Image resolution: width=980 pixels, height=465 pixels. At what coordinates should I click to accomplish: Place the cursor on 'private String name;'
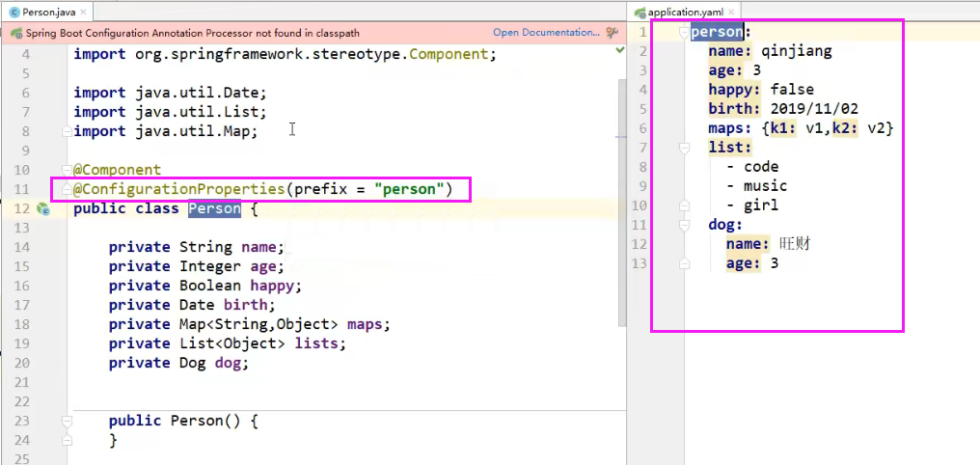click(196, 248)
